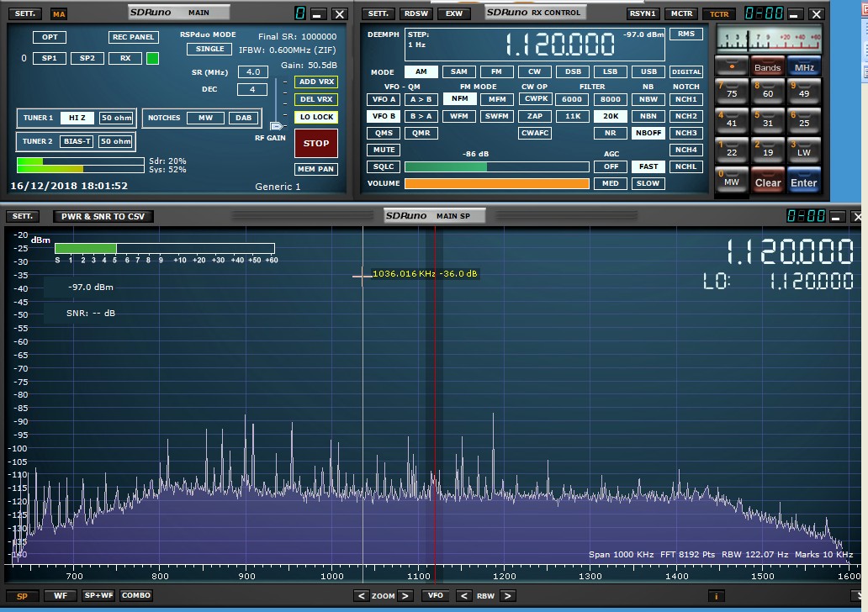Toggle MUTE audio button
Image resolution: width=868 pixels, height=612 pixels.
[383, 150]
